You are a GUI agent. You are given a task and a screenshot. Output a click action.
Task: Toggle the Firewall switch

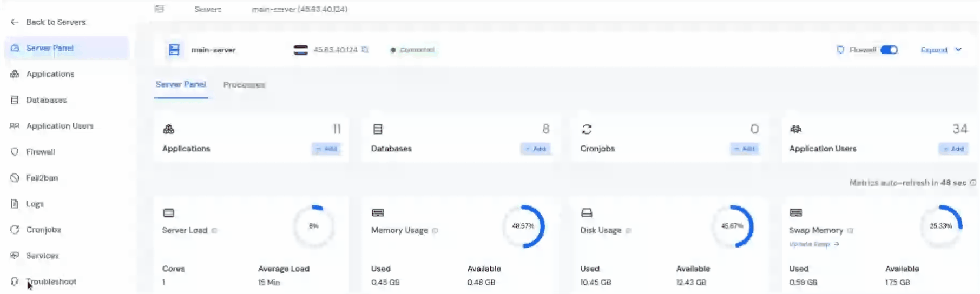[x=889, y=50]
